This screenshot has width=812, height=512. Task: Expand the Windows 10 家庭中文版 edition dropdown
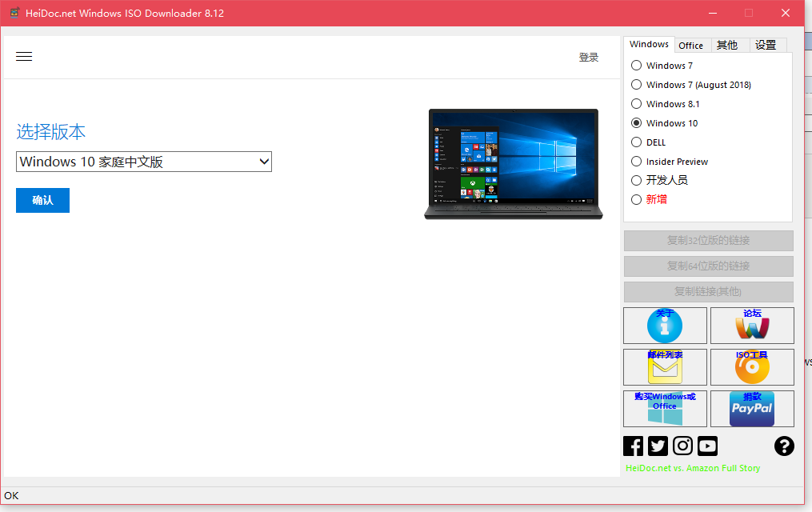[x=144, y=162]
